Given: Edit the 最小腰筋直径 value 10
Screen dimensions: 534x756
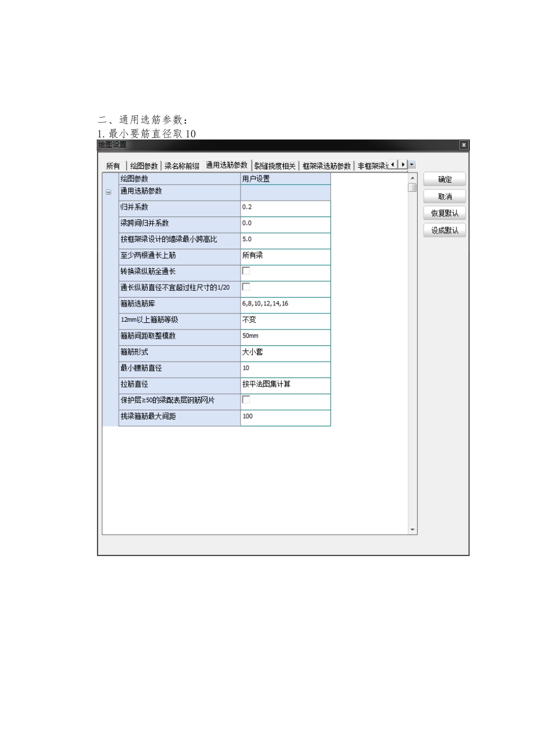Looking at the screenshot, I should tap(286, 370).
